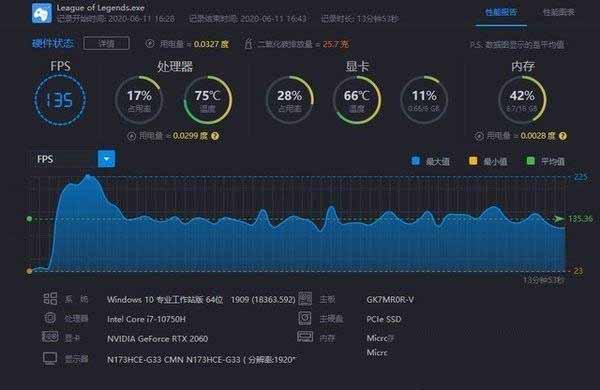The width and height of the screenshot is (600, 390).
Task: Click the GPU 11% memory gauge
Action: pos(424,100)
